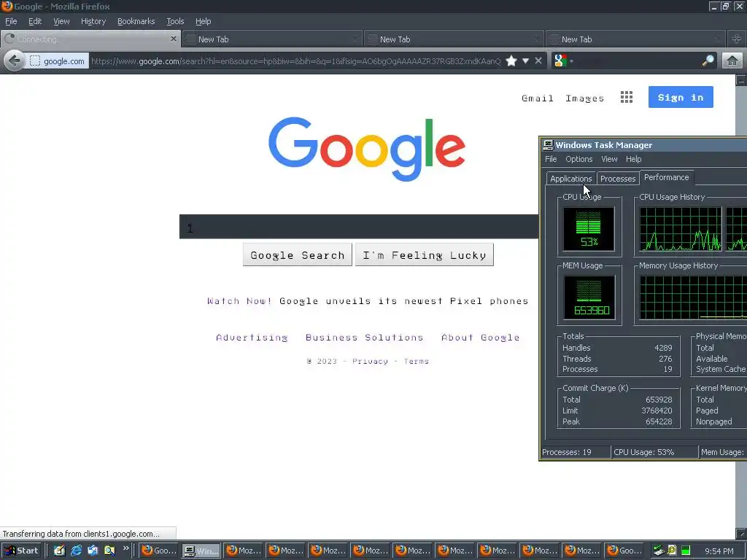
Task: Click the Gmail link
Action: pyautogui.click(x=538, y=98)
